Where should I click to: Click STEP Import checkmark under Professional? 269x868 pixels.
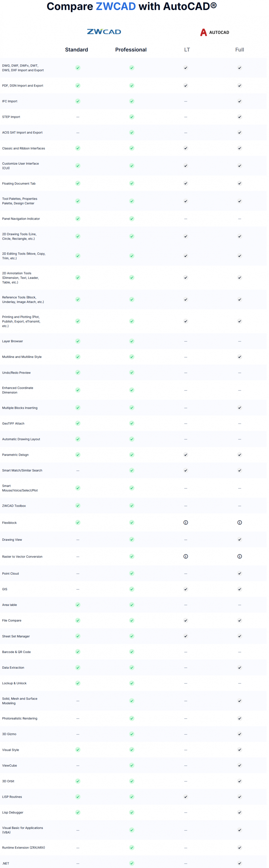[132, 117]
